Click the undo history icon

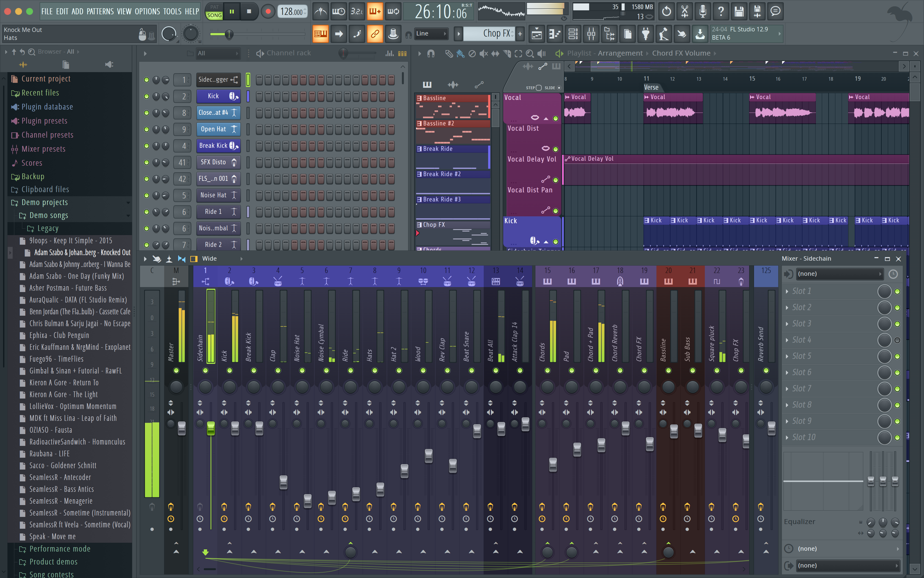coord(666,12)
